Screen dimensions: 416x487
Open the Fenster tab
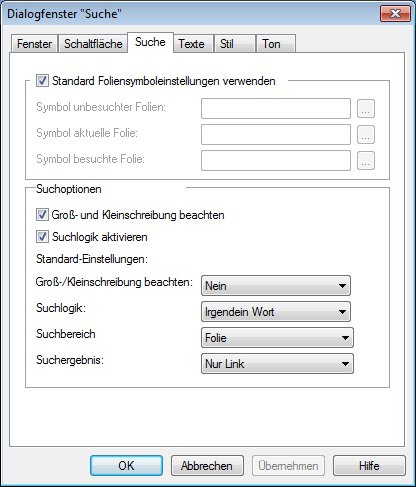(34, 44)
